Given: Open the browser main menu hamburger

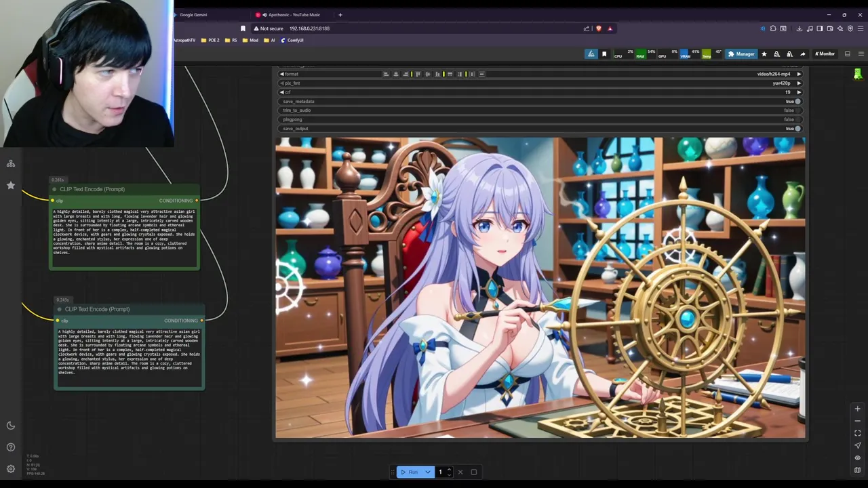Looking at the screenshot, I should 861,28.
